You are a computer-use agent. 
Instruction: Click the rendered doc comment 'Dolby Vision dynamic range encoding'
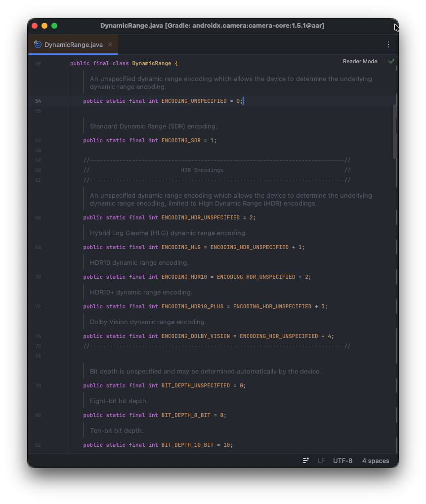[x=148, y=322]
